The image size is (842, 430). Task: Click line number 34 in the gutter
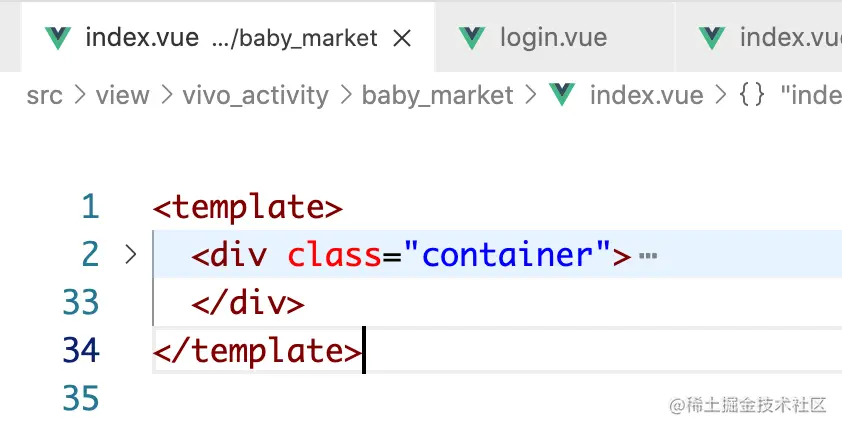click(x=81, y=350)
